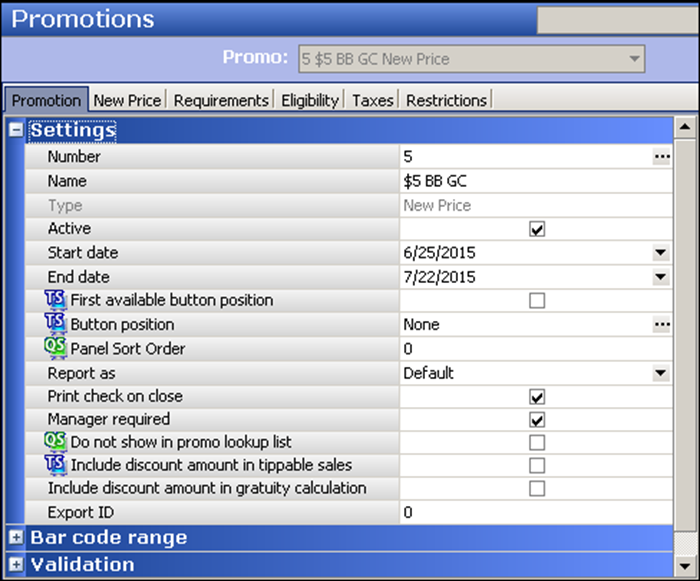Click the TS icon next to Button position
Viewport: 700px width, 581px height.
pos(56,324)
